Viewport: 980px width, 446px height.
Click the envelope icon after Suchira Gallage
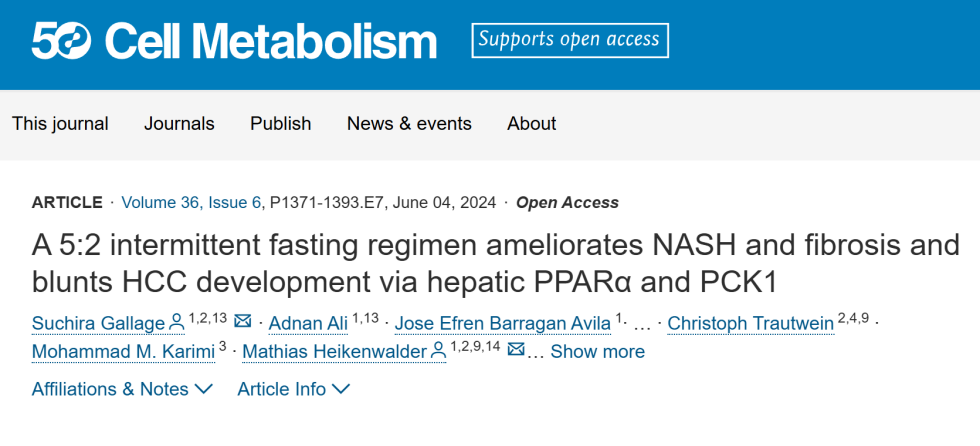[x=242, y=322]
